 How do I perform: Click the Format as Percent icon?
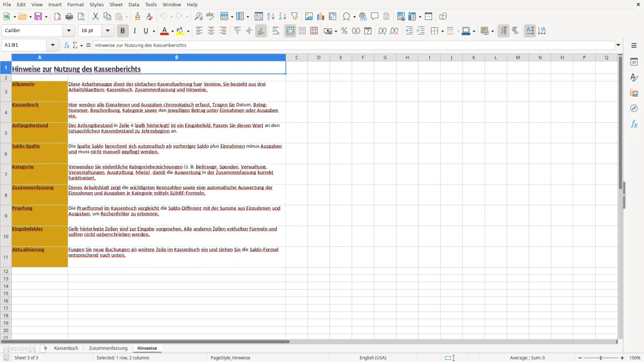(345, 31)
